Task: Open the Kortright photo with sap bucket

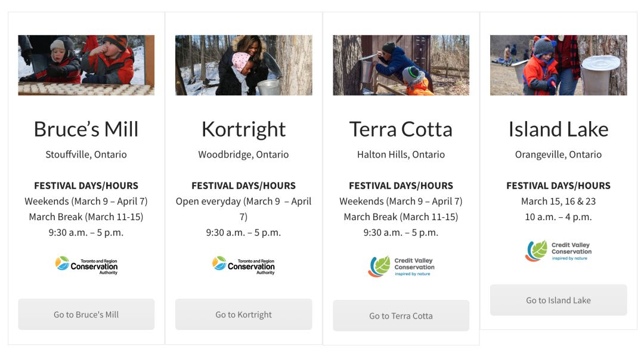Action: tap(243, 65)
